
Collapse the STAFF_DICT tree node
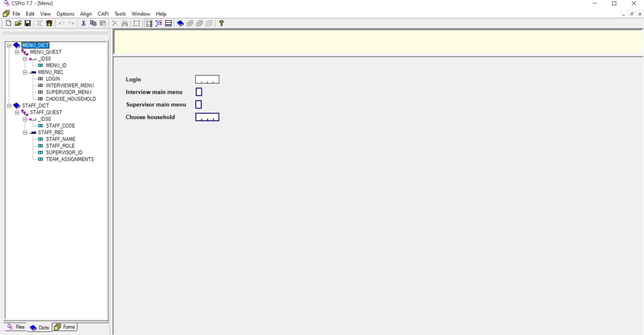tap(9, 106)
